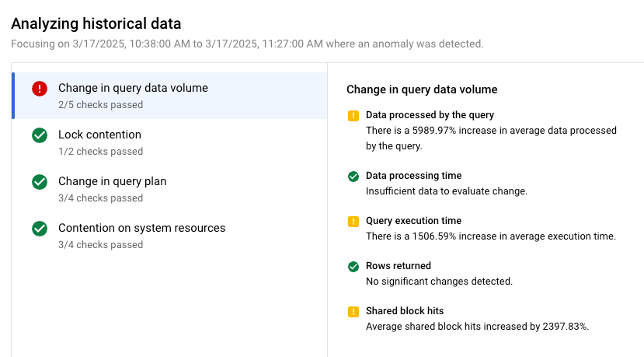Click green check icon for Data processing time
This screenshot has height=357, width=644.
353,177
